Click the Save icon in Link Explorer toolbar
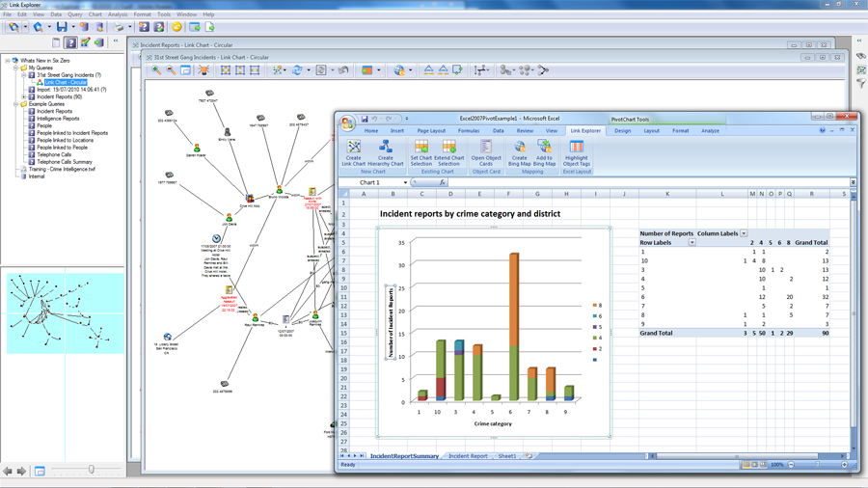Screen dimensions: 868x488 [62, 27]
